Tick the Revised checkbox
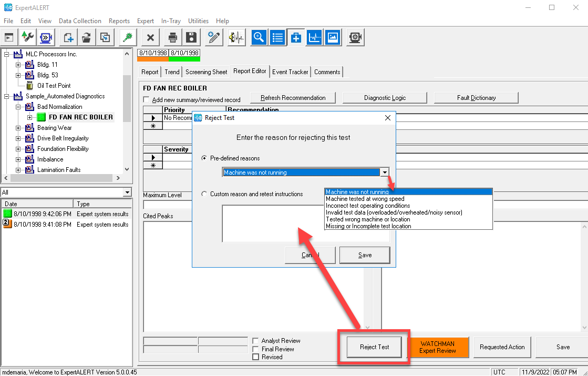 tap(255, 357)
